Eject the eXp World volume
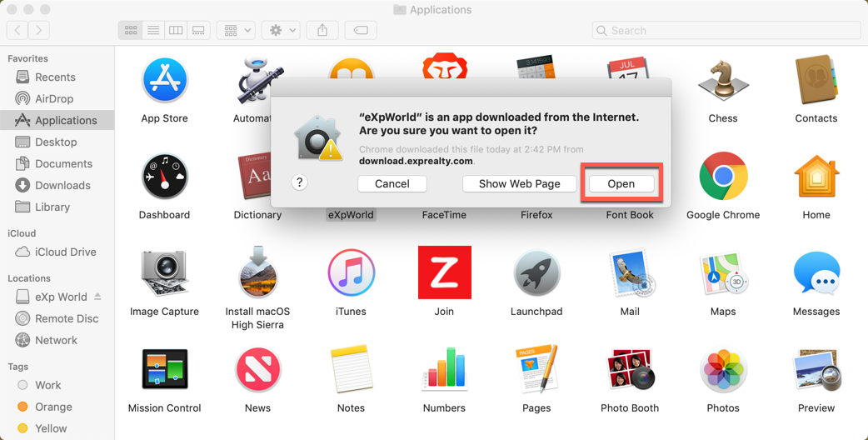868x440 pixels. tap(97, 296)
